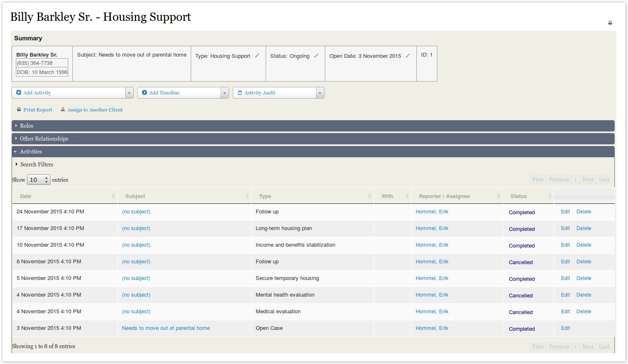
Task: Open the Add Timeline dropdown
Action: (224, 93)
